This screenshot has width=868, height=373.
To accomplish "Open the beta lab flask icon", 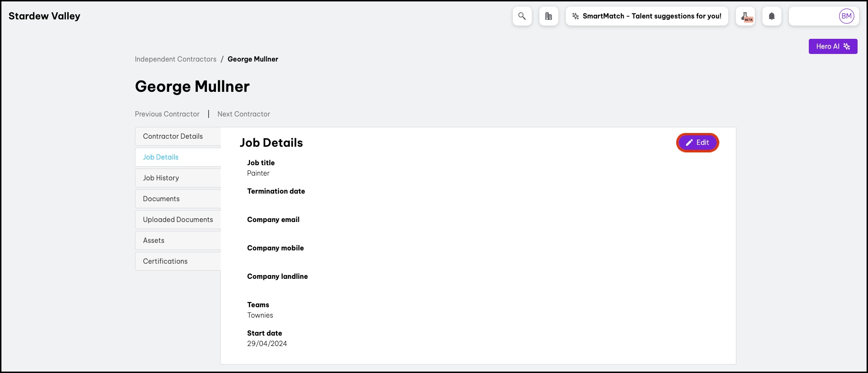I will coord(745,16).
